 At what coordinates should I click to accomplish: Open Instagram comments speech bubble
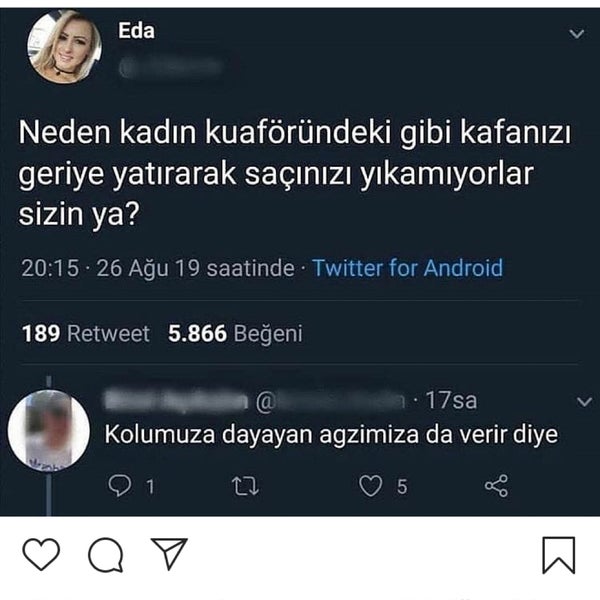coord(106,555)
